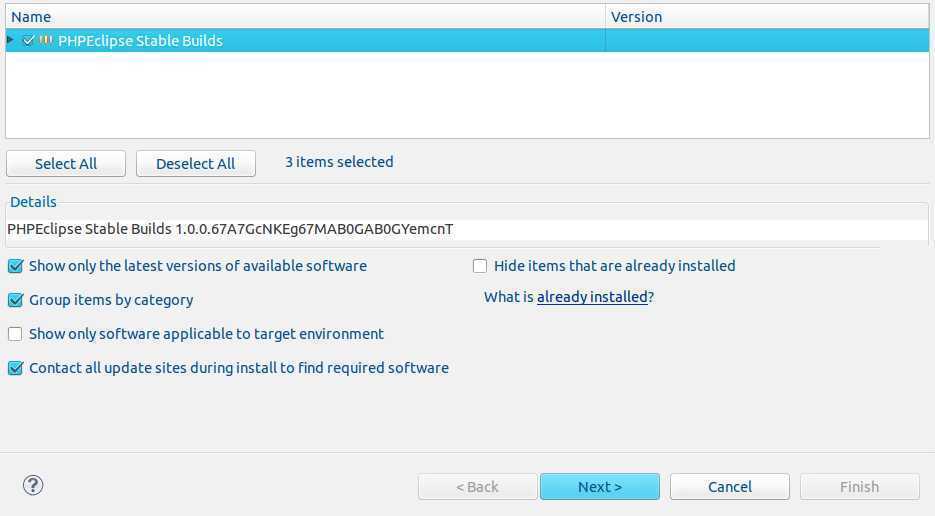Click the Cancel button

coord(730,487)
